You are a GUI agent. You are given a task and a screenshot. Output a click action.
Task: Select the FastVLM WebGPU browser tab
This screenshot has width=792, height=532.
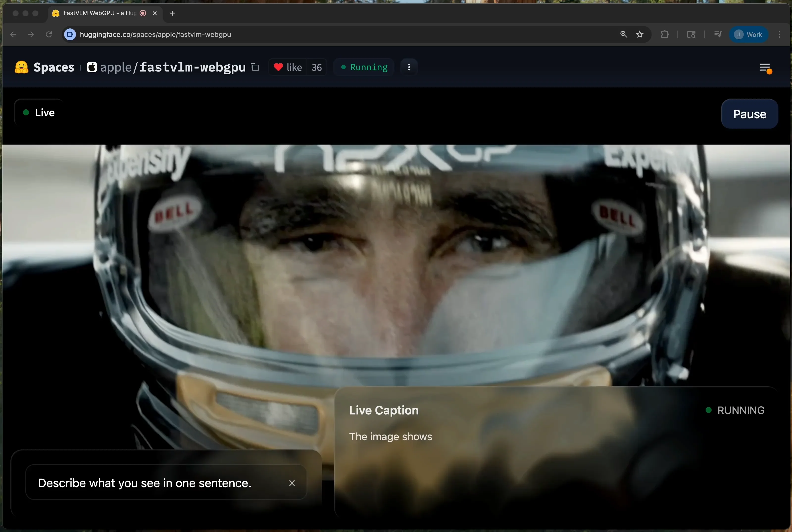99,13
